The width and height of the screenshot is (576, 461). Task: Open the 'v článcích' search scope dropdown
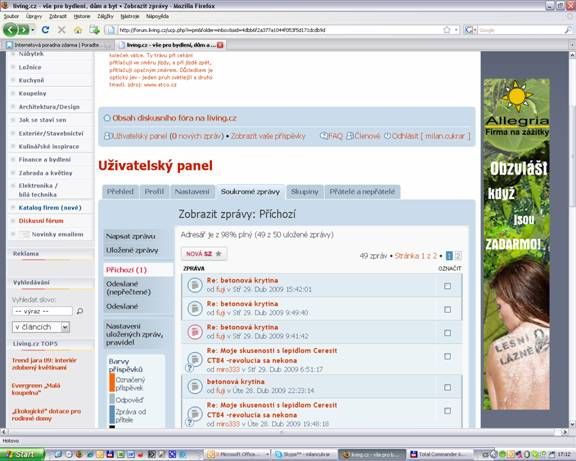pos(65,327)
